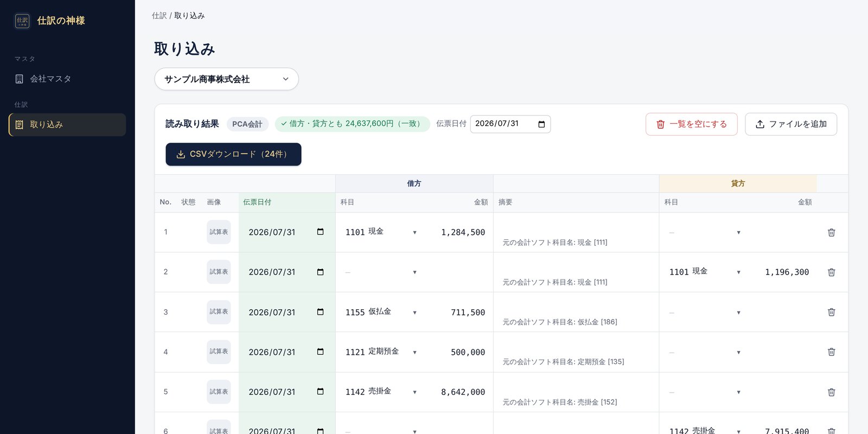Open row 2 date calendar icon
Image resolution: width=868 pixels, height=434 pixels.
tap(320, 272)
